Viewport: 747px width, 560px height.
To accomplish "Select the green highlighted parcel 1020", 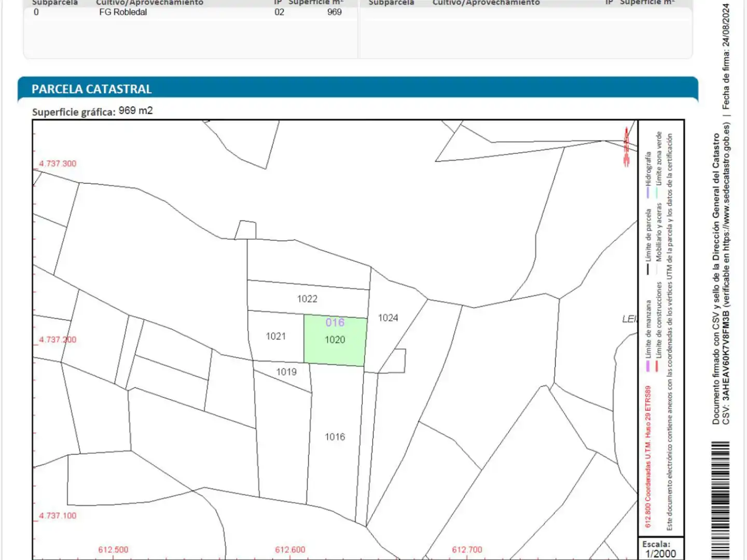I will pos(335,340).
